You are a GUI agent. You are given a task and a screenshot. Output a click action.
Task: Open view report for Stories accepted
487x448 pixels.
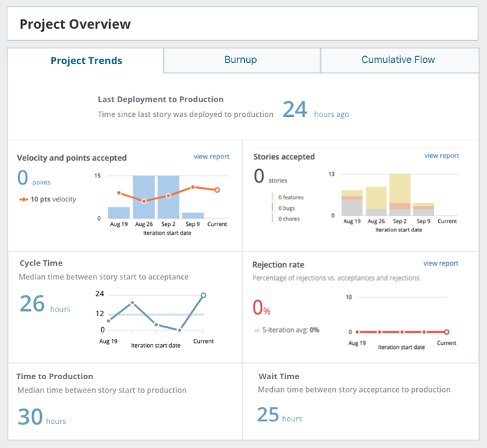tap(442, 156)
